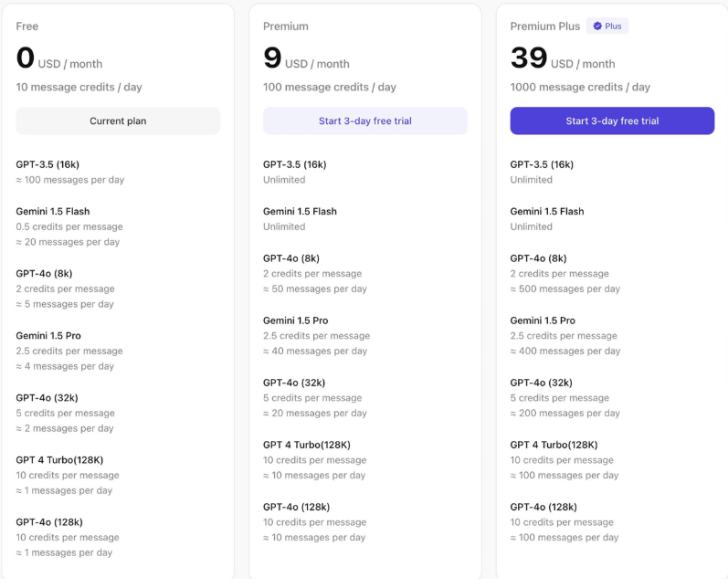Click '≈ 40 messages per day' in Premium plan
Screen dimensions: 728x588
click(x=315, y=351)
